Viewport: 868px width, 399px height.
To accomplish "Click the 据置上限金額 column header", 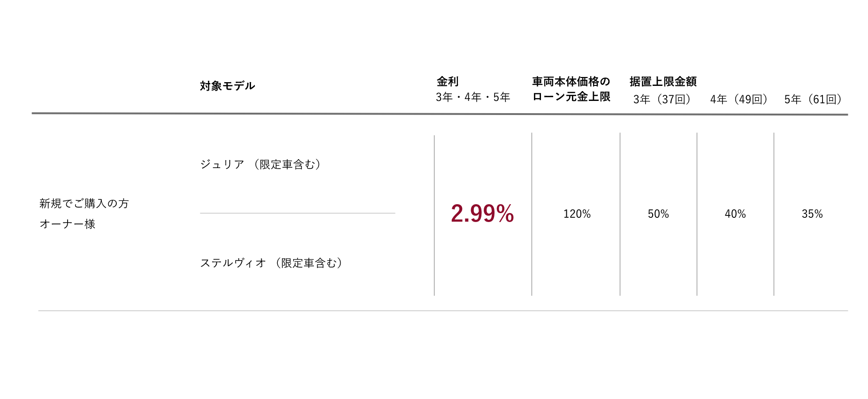I will coord(663,82).
